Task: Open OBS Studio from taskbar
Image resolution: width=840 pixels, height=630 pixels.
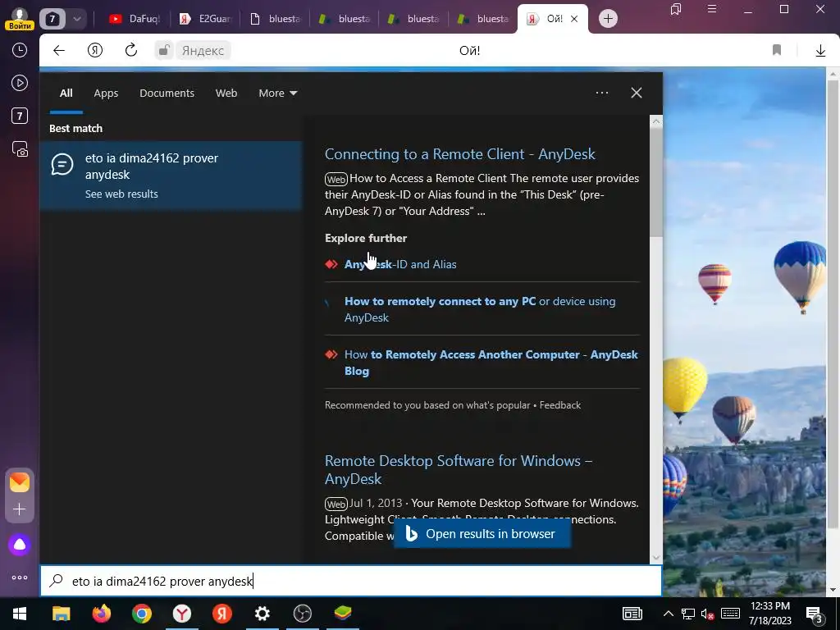Action: (x=302, y=614)
